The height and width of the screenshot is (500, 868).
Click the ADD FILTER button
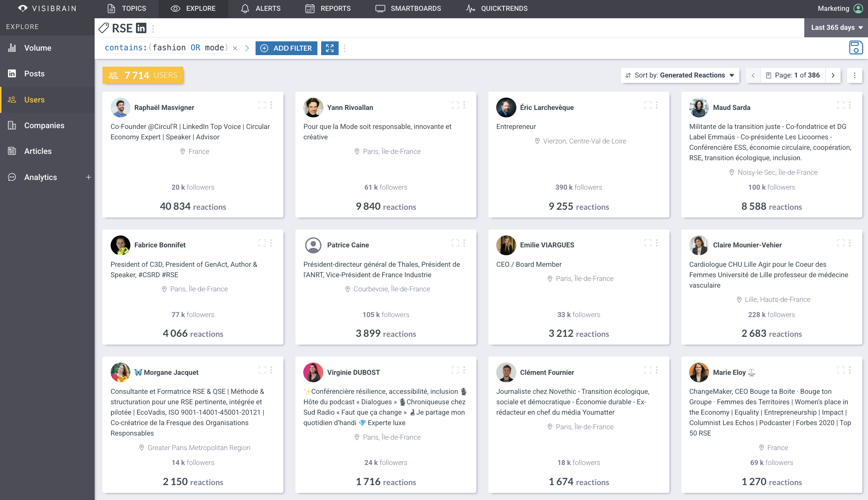286,48
